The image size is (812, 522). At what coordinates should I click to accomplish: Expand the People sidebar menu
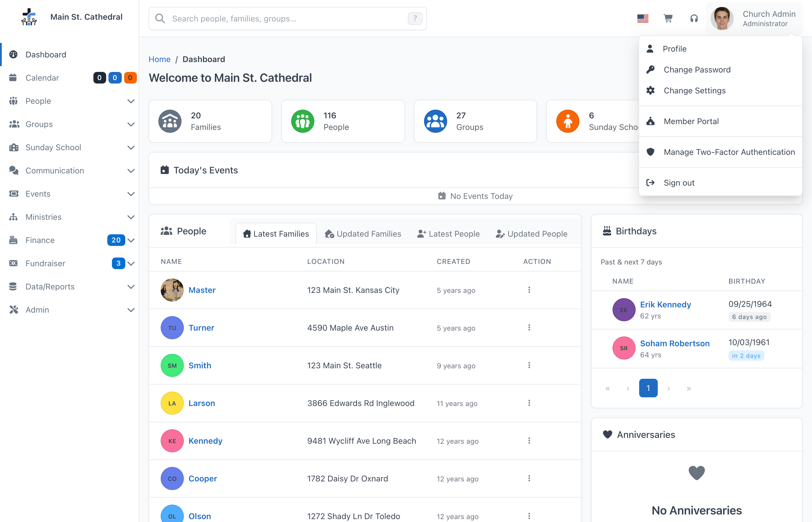69,101
